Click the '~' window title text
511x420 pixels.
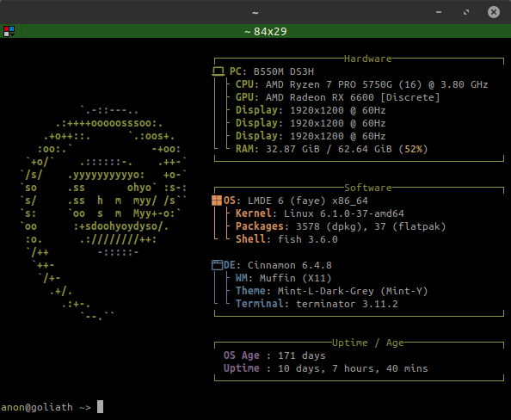coord(255,13)
